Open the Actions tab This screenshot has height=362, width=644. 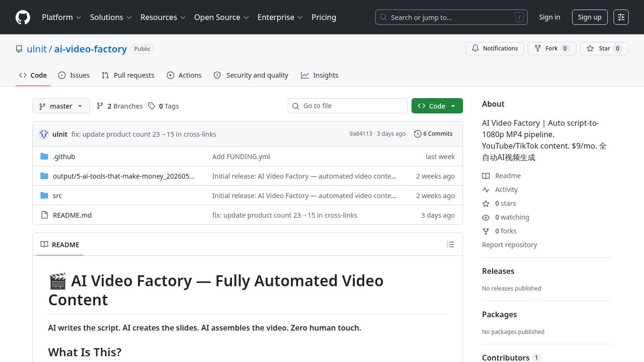coord(184,75)
